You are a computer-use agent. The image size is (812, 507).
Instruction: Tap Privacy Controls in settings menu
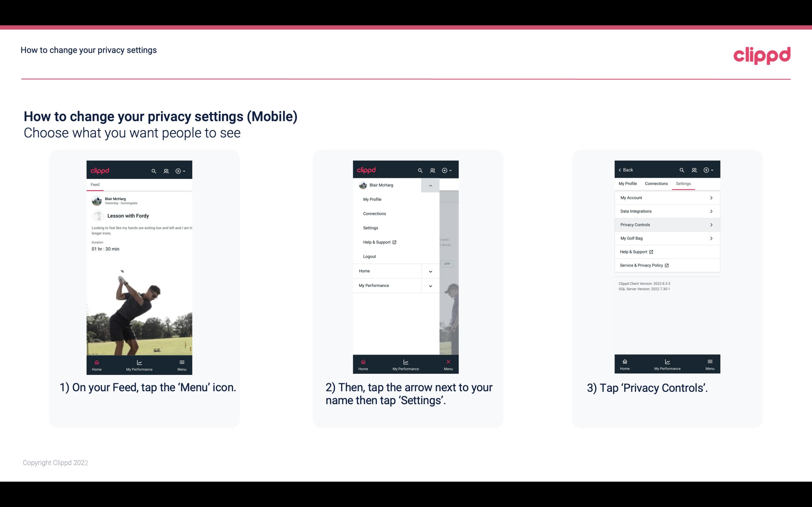[x=667, y=224]
